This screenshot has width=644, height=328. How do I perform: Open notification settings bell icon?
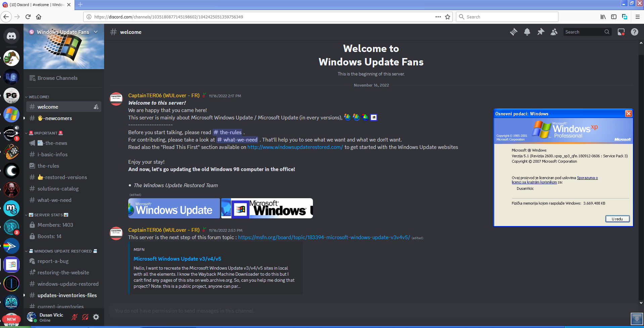(527, 32)
